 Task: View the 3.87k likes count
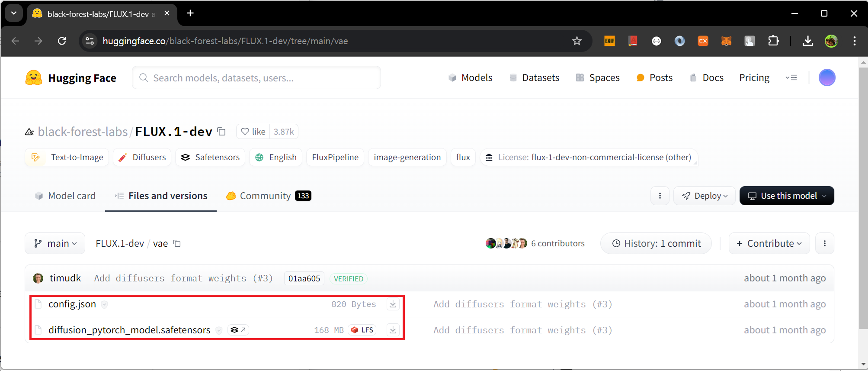284,132
